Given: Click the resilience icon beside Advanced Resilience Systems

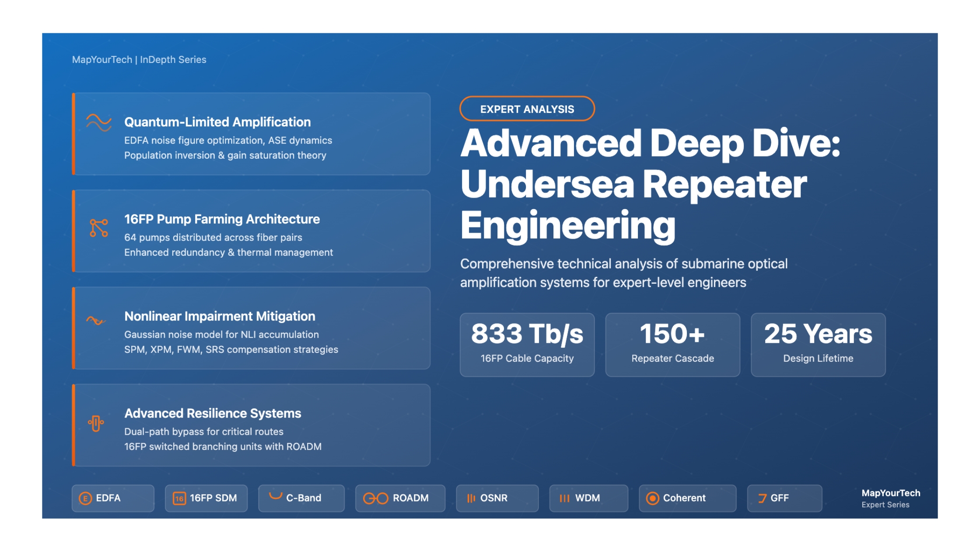Looking at the screenshot, I should tap(96, 423).
